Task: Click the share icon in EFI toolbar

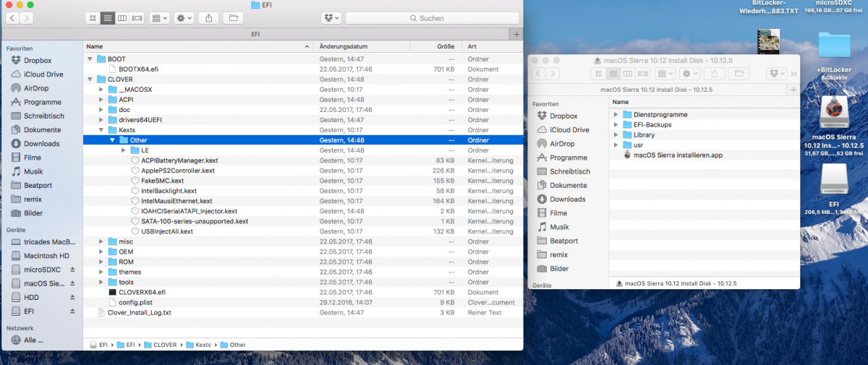Action: [208, 17]
